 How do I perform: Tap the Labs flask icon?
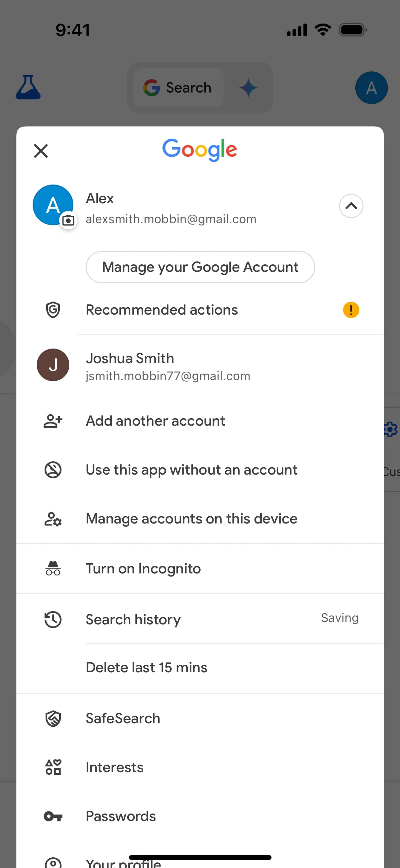point(28,87)
